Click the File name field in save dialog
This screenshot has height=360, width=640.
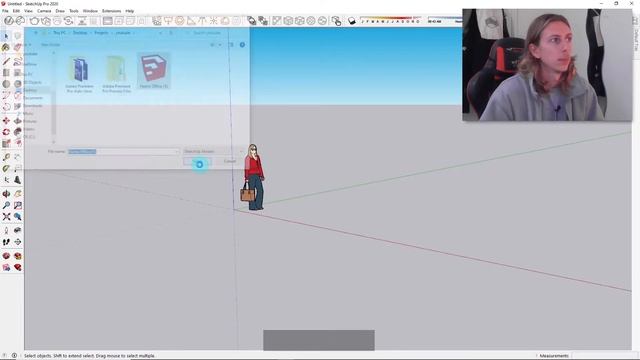123,151
